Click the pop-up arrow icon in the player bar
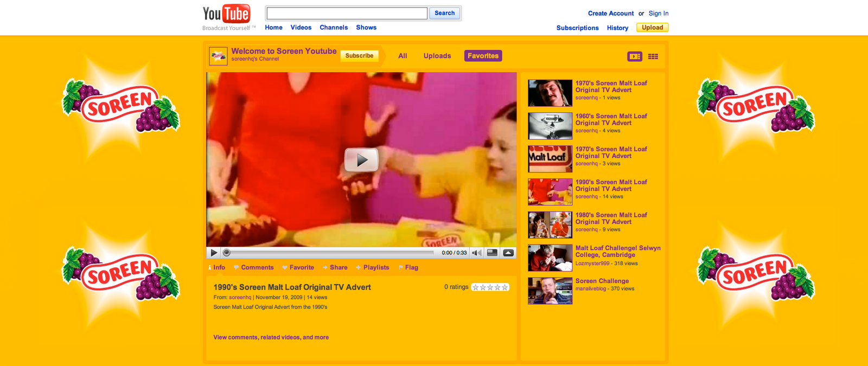 click(x=508, y=253)
